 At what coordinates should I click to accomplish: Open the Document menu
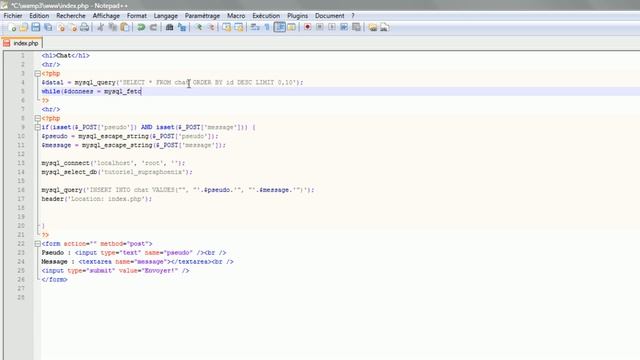click(x=330, y=16)
